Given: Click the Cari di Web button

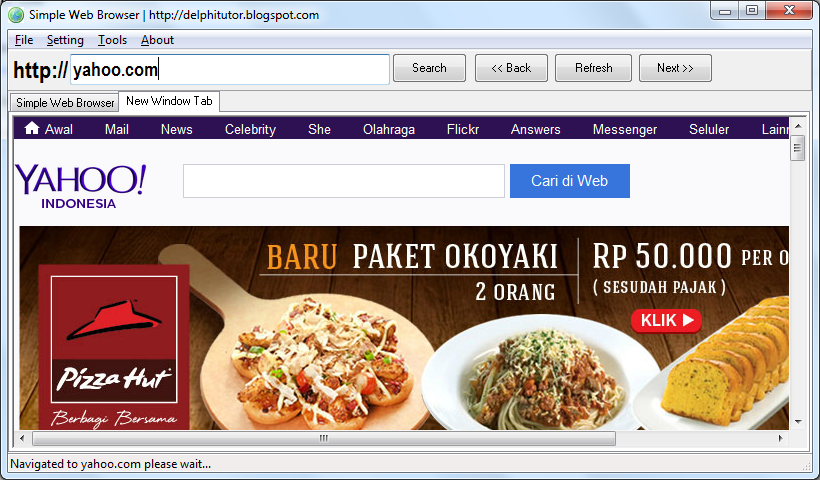Looking at the screenshot, I should pyautogui.click(x=570, y=181).
